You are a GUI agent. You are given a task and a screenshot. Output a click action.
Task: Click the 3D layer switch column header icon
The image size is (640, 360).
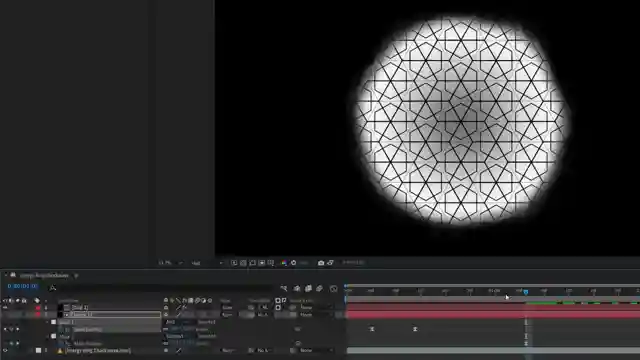(210, 300)
